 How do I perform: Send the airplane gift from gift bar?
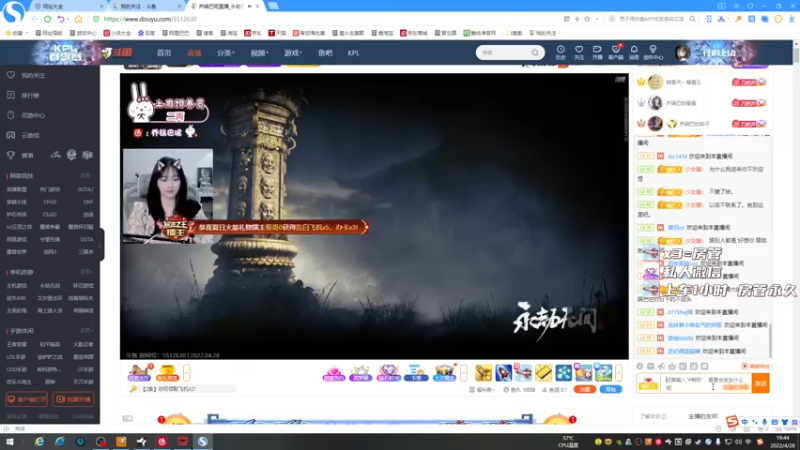click(523, 372)
